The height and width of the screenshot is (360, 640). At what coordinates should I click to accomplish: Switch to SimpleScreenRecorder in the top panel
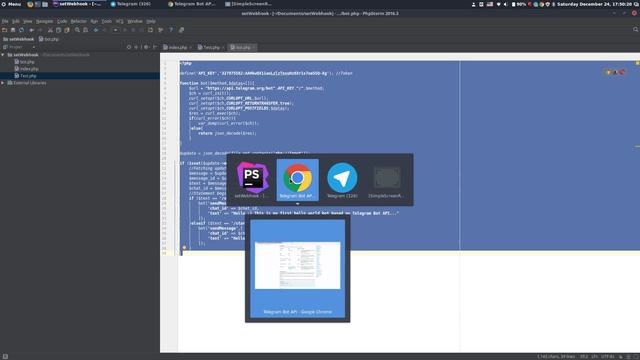coord(248,4)
